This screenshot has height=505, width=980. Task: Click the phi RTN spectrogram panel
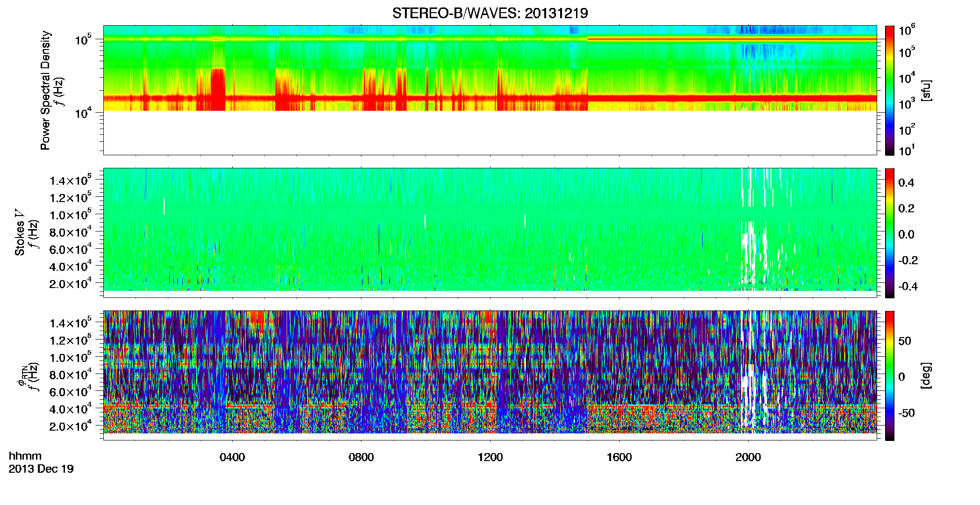tap(490, 375)
